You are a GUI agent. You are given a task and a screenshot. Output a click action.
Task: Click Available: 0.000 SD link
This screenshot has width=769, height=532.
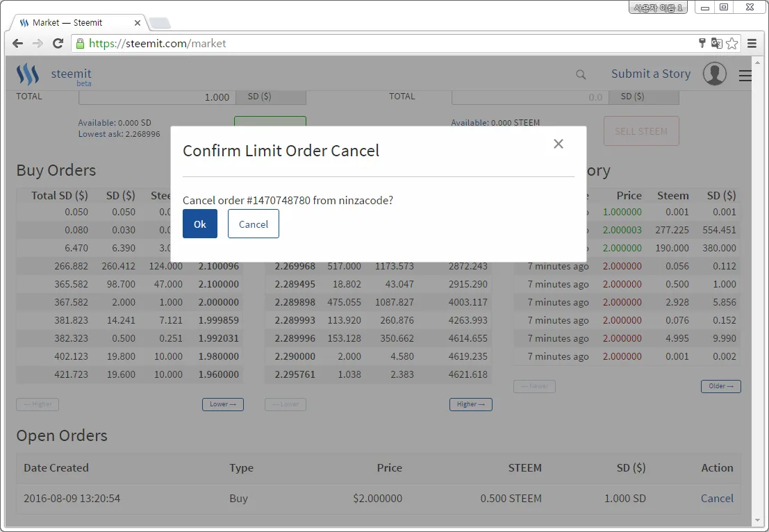(115, 122)
